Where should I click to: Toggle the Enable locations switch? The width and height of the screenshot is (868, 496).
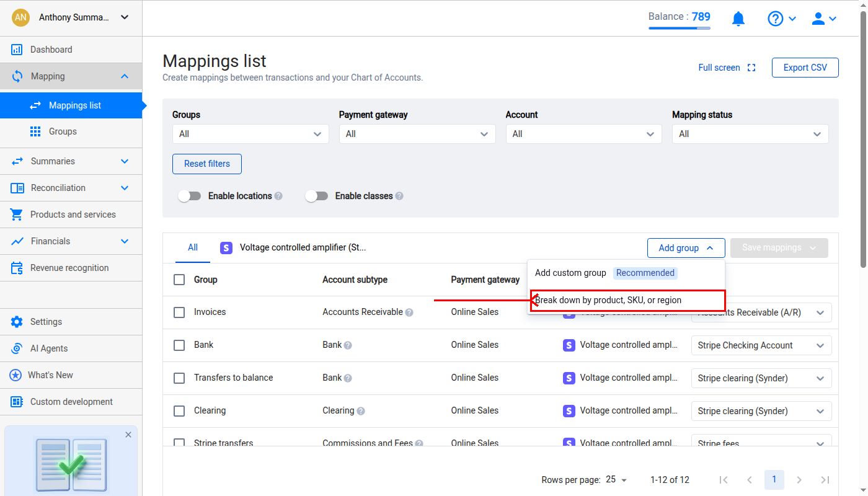point(190,196)
